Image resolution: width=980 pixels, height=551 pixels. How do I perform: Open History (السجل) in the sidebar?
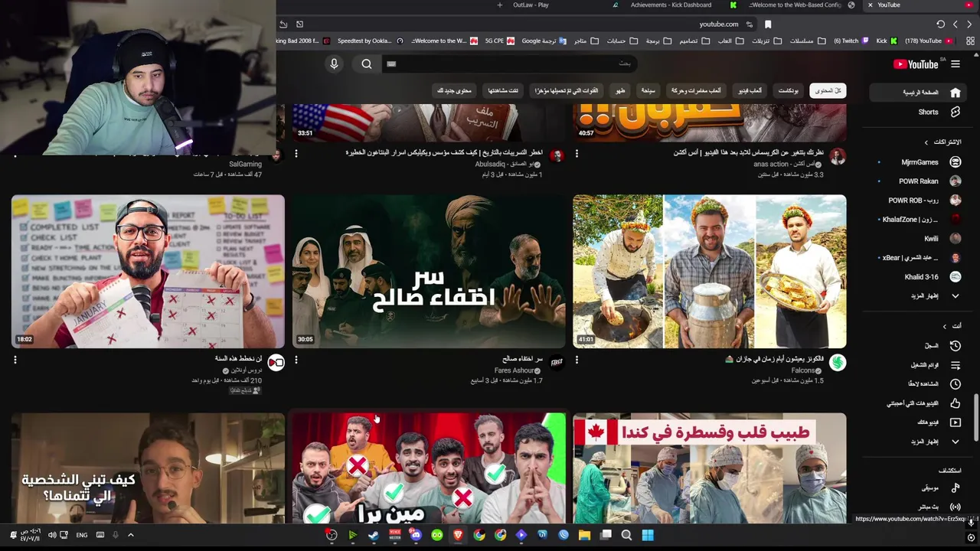(919, 346)
